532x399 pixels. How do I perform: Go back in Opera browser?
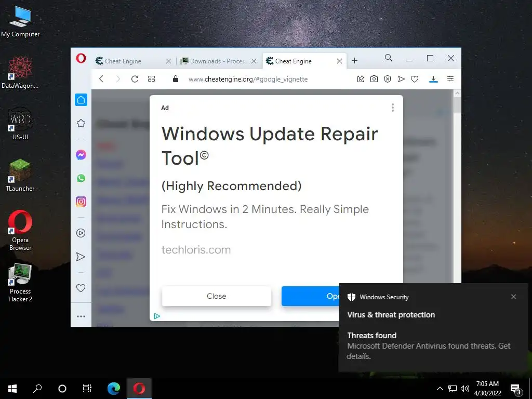point(101,79)
